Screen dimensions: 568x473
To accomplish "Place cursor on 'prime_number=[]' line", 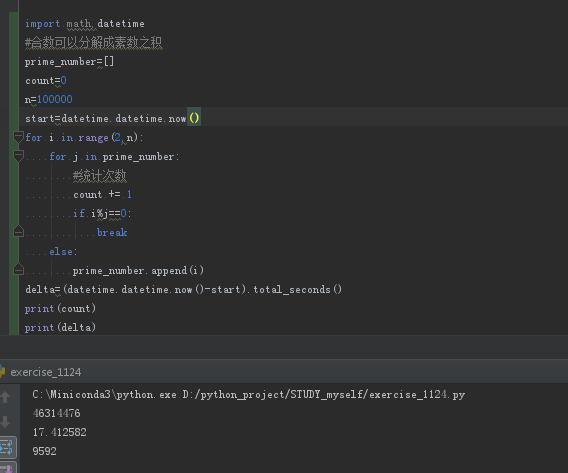I will click(69, 62).
